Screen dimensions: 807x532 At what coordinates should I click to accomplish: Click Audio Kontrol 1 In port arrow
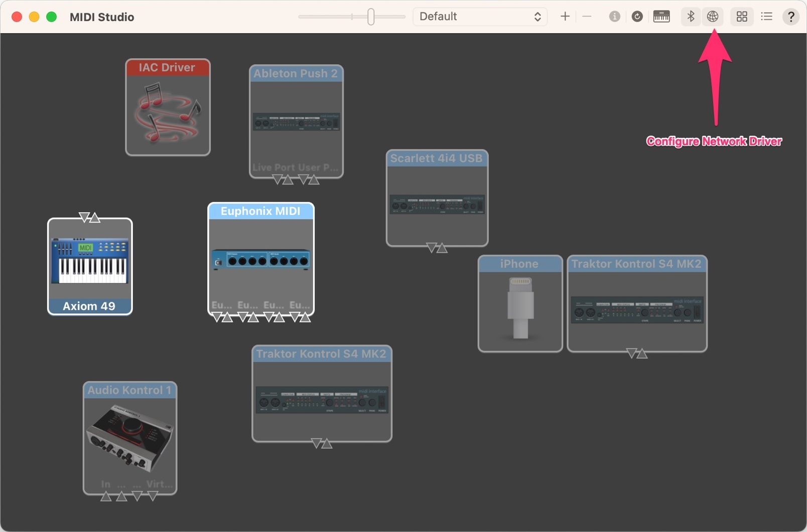(106, 496)
